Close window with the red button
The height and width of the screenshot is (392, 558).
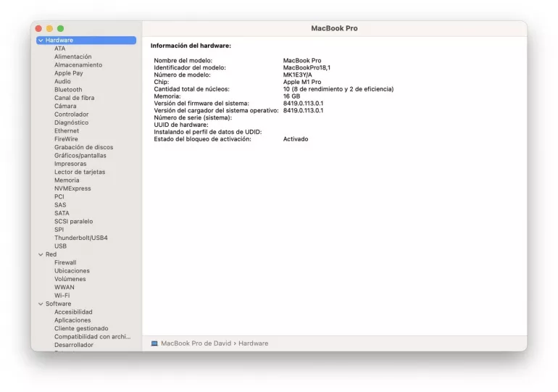(x=39, y=29)
